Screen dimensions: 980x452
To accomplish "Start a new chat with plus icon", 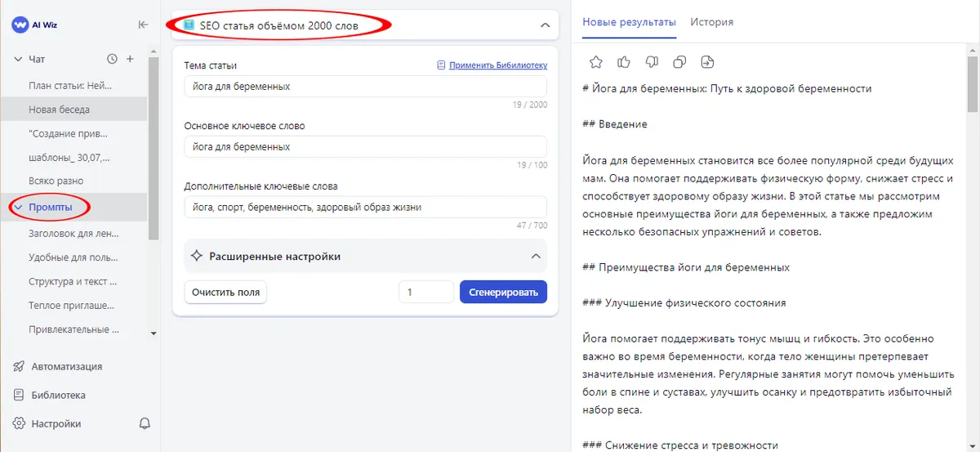I will coord(130,59).
